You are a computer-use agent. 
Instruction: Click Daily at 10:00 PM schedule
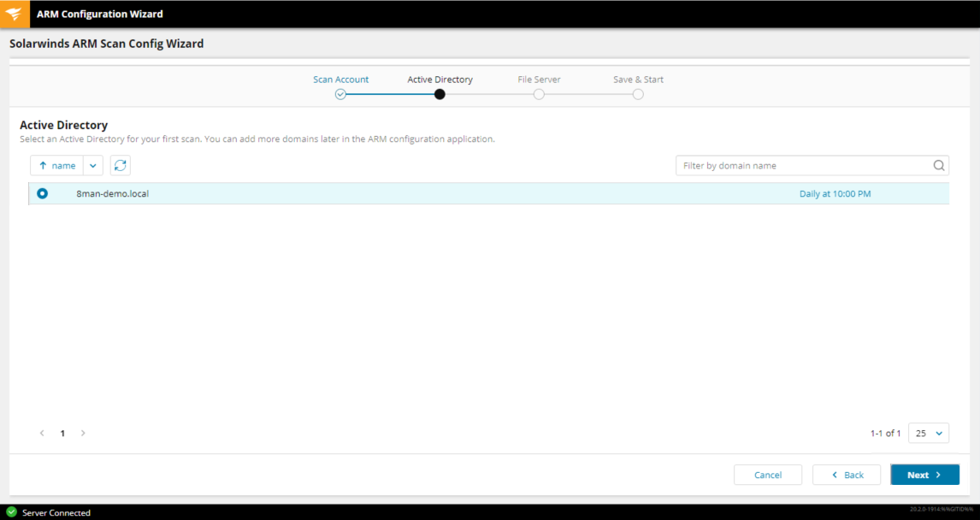pos(835,194)
